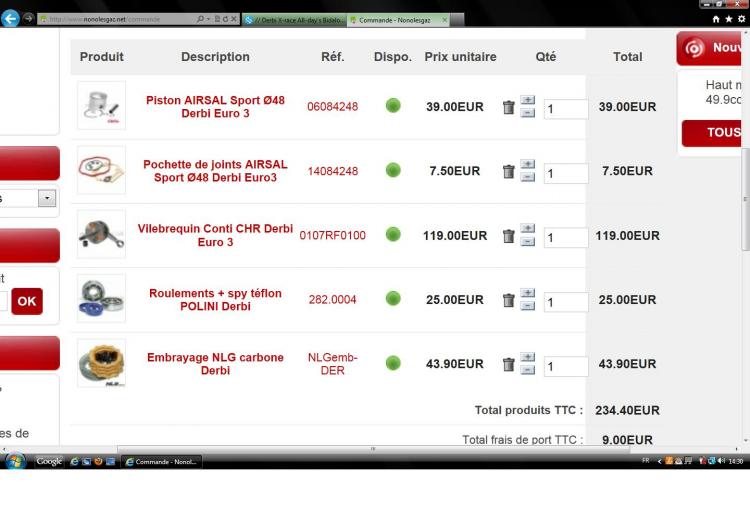This screenshot has width=750, height=509.
Task: Open Piston AIRSAL Sport Ø48 product link
Action: [215, 107]
